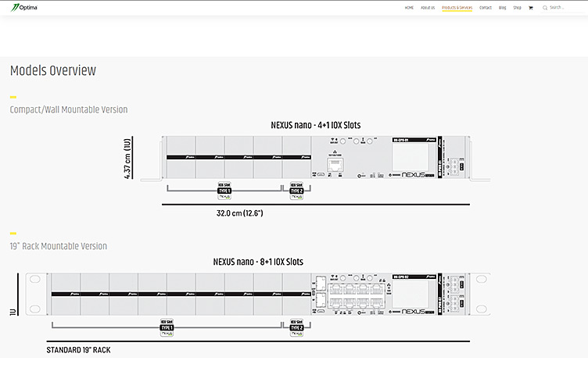Go to the Contact page

pyautogui.click(x=486, y=8)
